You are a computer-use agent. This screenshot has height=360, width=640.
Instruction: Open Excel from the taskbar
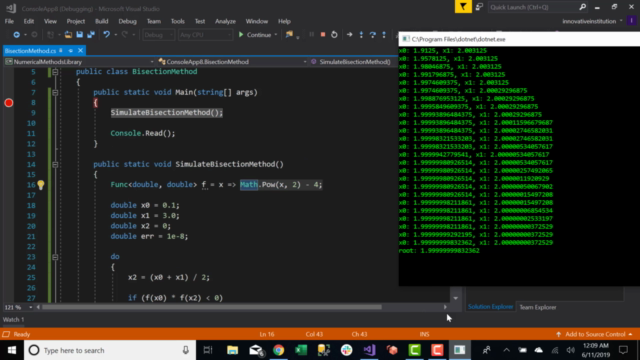(301, 350)
